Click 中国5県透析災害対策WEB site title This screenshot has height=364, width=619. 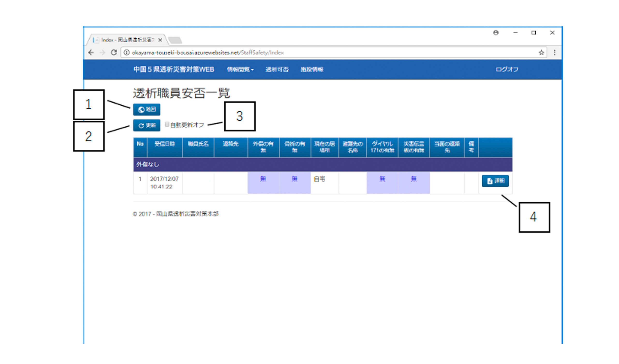(174, 70)
